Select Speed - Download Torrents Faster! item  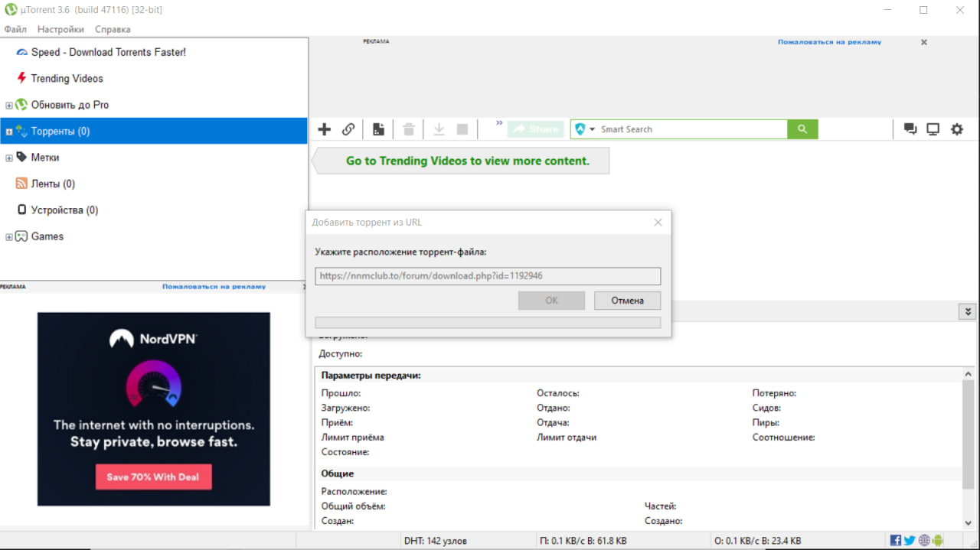point(108,52)
